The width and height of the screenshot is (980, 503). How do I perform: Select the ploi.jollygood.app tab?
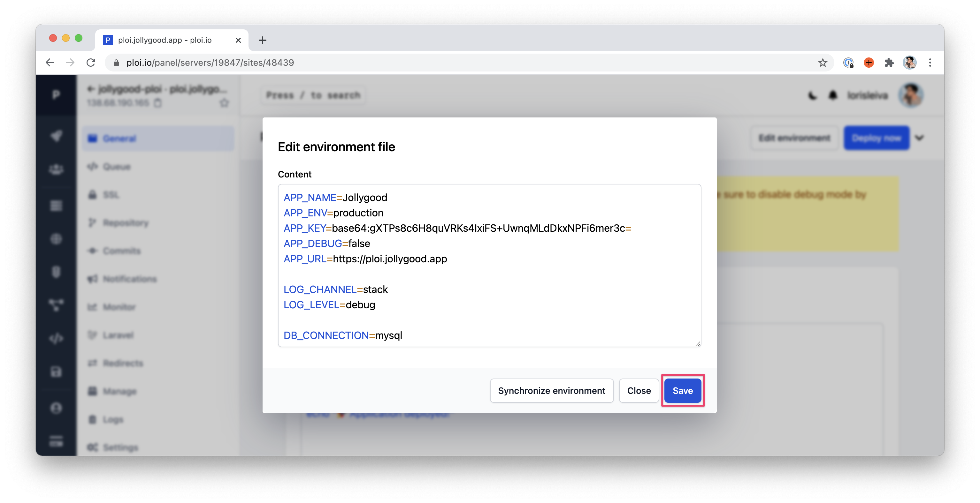click(172, 40)
